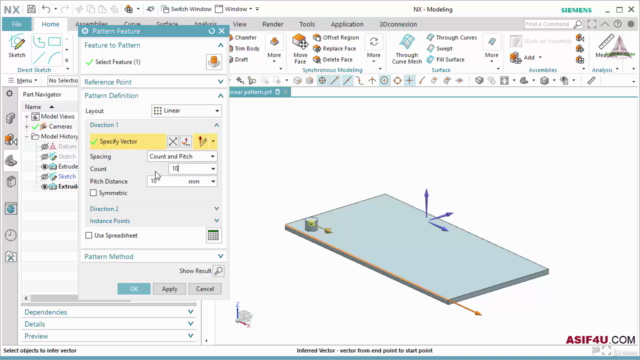Toggle visibility of the blue Sketch item
The width and height of the screenshot is (640, 360).
tap(44, 177)
